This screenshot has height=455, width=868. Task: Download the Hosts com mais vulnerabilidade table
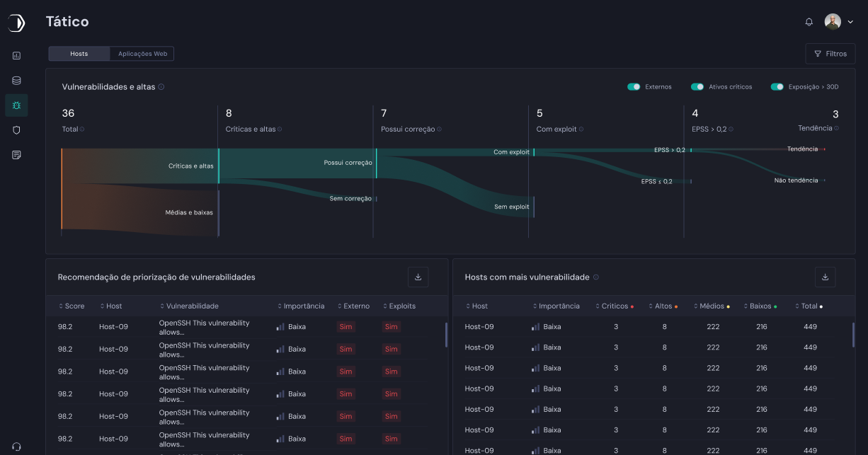point(825,277)
